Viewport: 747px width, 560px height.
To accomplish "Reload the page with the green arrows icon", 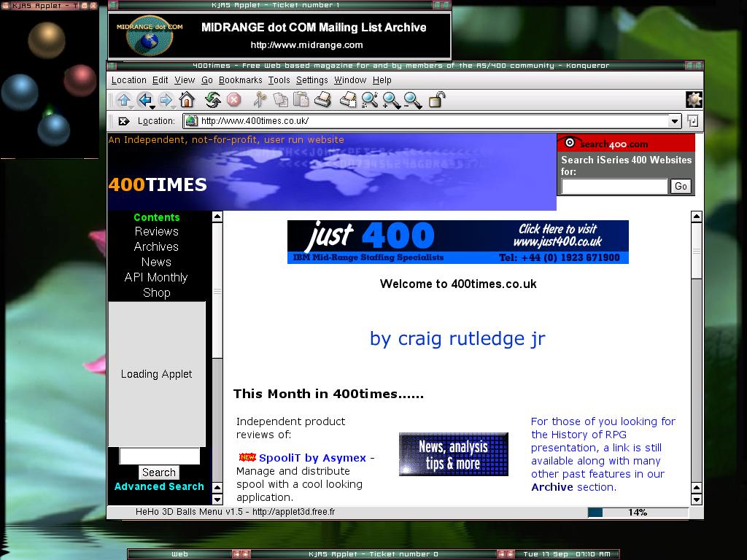I will pyautogui.click(x=212, y=100).
